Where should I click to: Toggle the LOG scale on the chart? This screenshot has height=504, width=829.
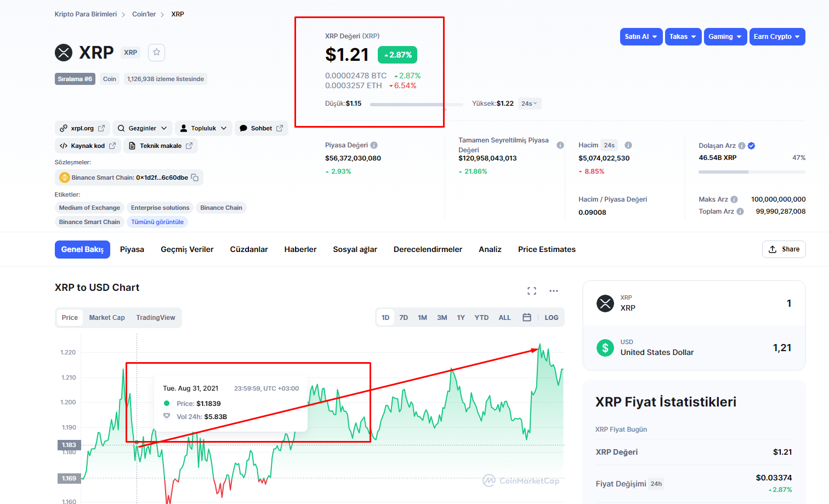pos(552,318)
